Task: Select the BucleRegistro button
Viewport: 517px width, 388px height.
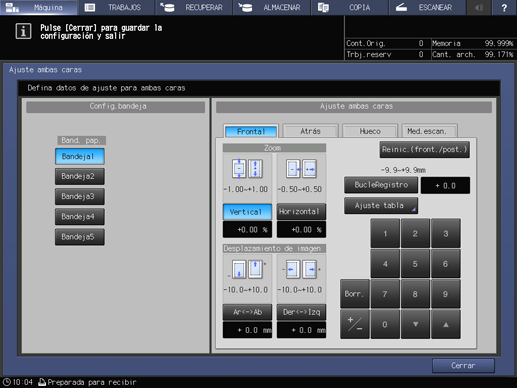Action: (381, 185)
